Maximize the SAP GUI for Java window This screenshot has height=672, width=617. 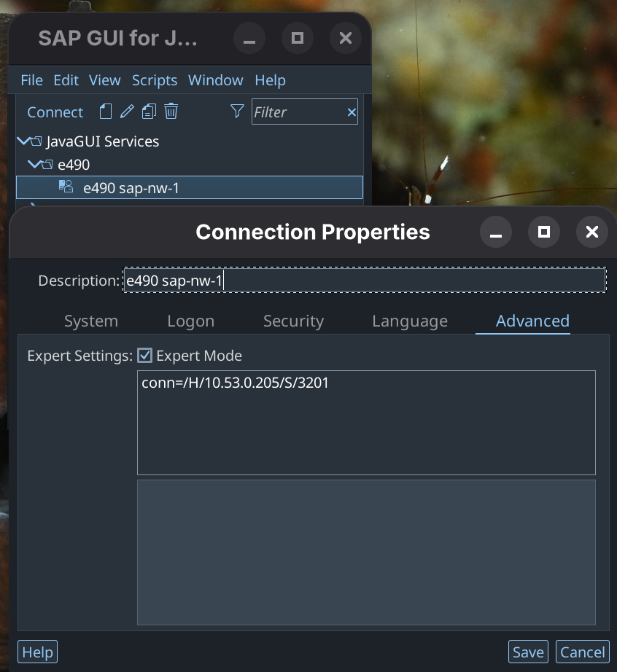(297, 38)
